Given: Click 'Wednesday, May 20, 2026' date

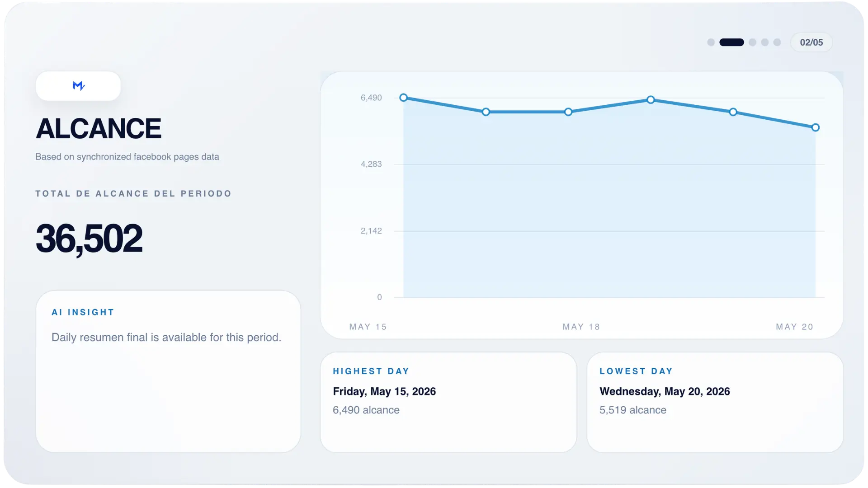Looking at the screenshot, I should point(665,391).
